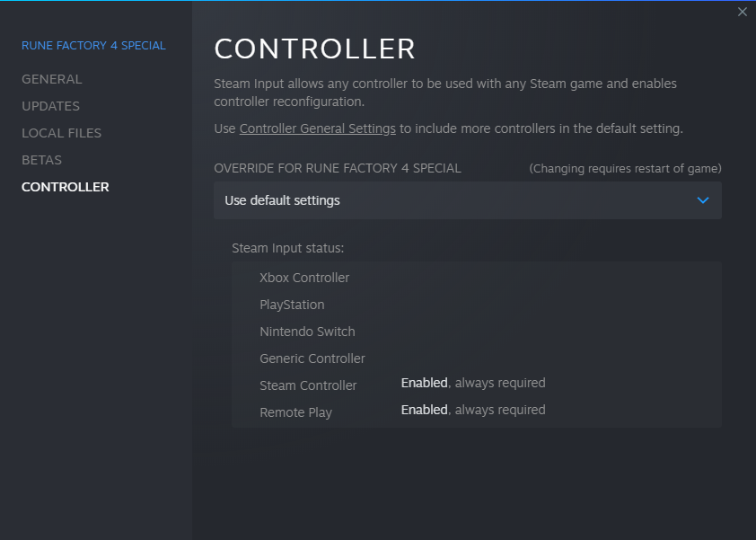Open the General tab
The width and height of the screenshot is (756, 540).
52,79
